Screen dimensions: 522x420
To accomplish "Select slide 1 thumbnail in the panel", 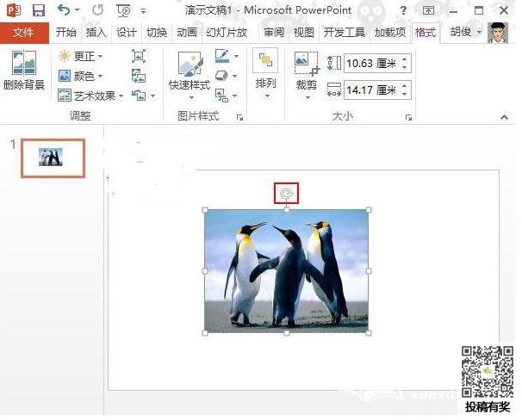I will coord(52,157).
